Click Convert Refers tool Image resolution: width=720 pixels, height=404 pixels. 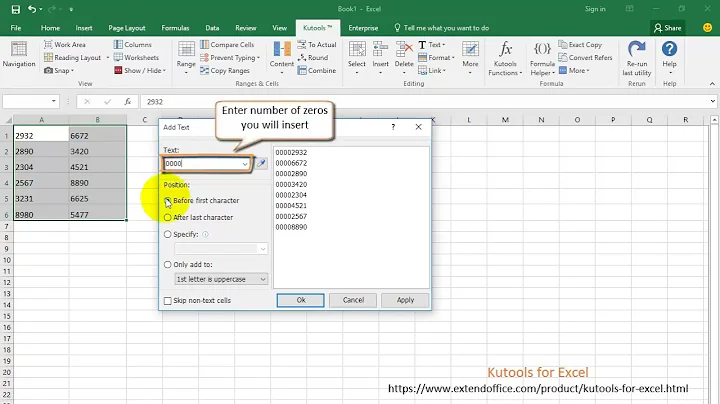click(x=585, y=57)
